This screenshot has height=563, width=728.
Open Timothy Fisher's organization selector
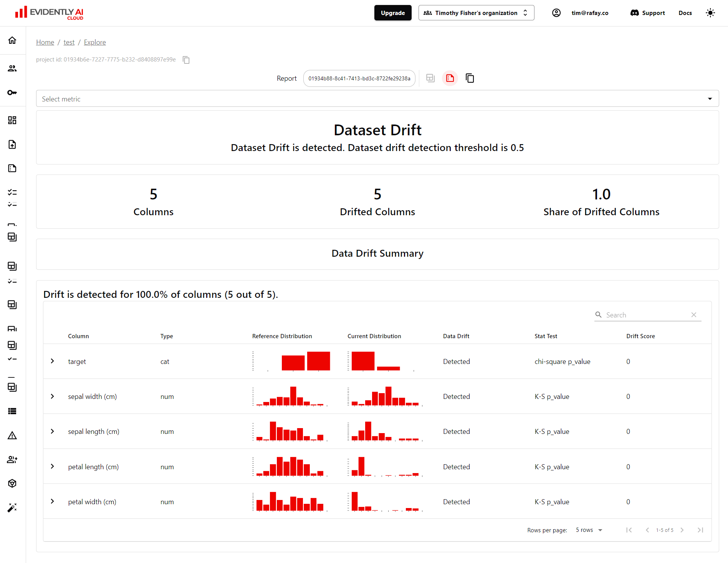476,13
